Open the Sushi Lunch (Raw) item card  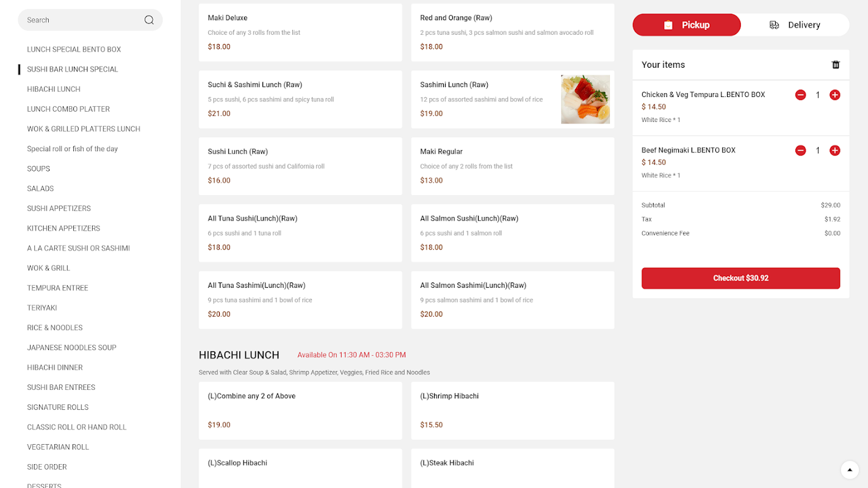tap(300, 166)
